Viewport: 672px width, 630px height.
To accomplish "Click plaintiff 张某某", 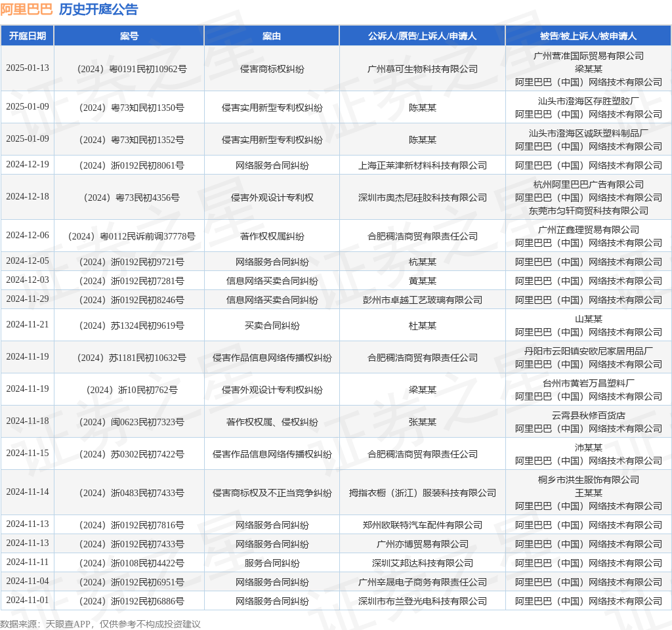I will [422, 422].
